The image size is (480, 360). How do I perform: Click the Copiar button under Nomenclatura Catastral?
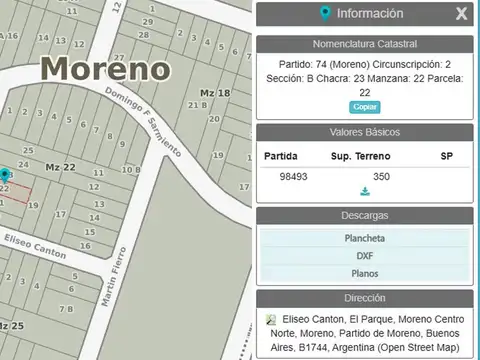pyautogui.click(x=365, y=107)
